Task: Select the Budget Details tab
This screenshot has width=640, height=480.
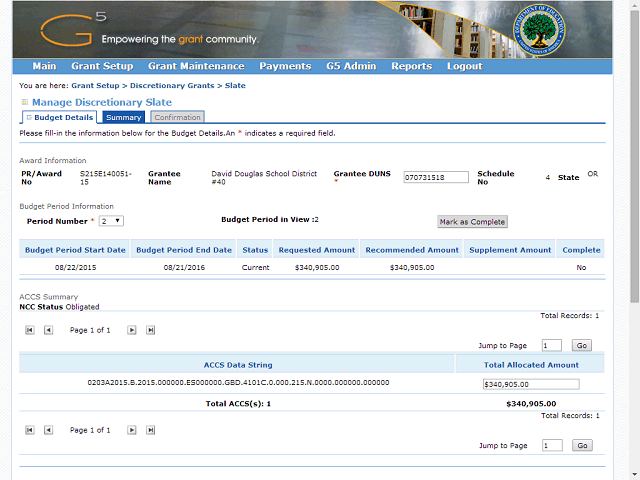Action: [x=60, y=117]
